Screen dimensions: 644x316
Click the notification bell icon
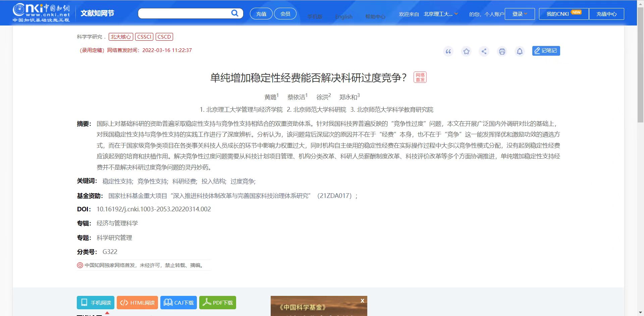[520, 51]
